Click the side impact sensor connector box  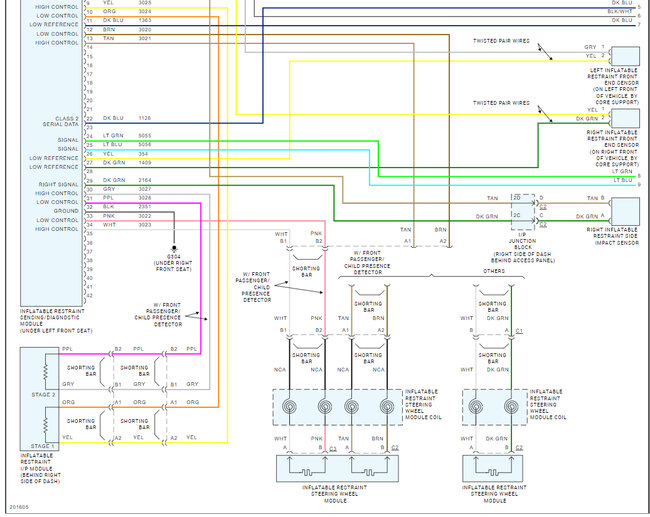[625, 211]
